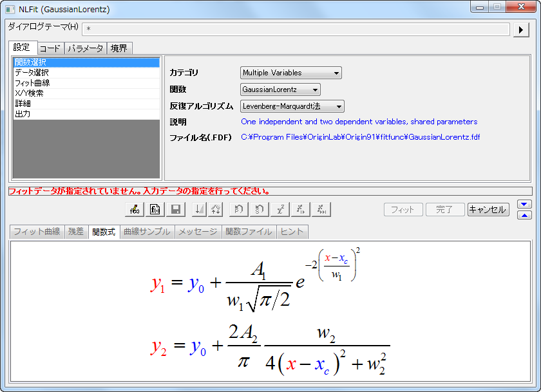Viewport: 541px width, 392px height.
Task: Click the blue up-arrow panel toggle
Action: (x=524, y=215)
